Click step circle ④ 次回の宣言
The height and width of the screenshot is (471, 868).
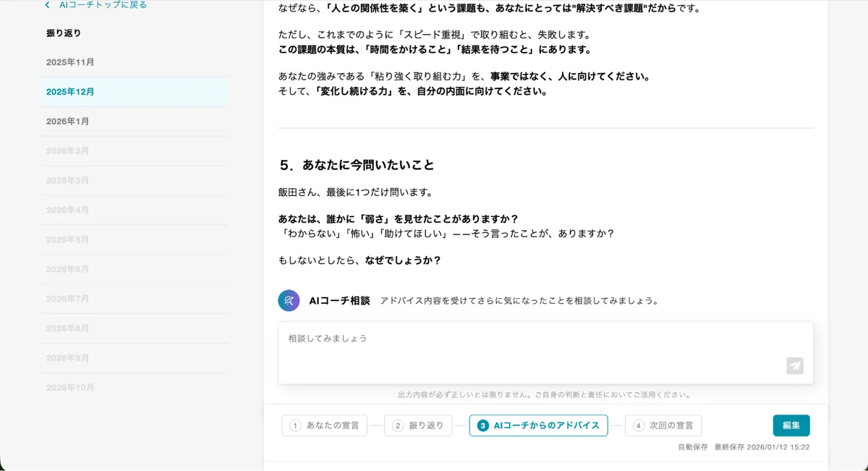[639, 425]
